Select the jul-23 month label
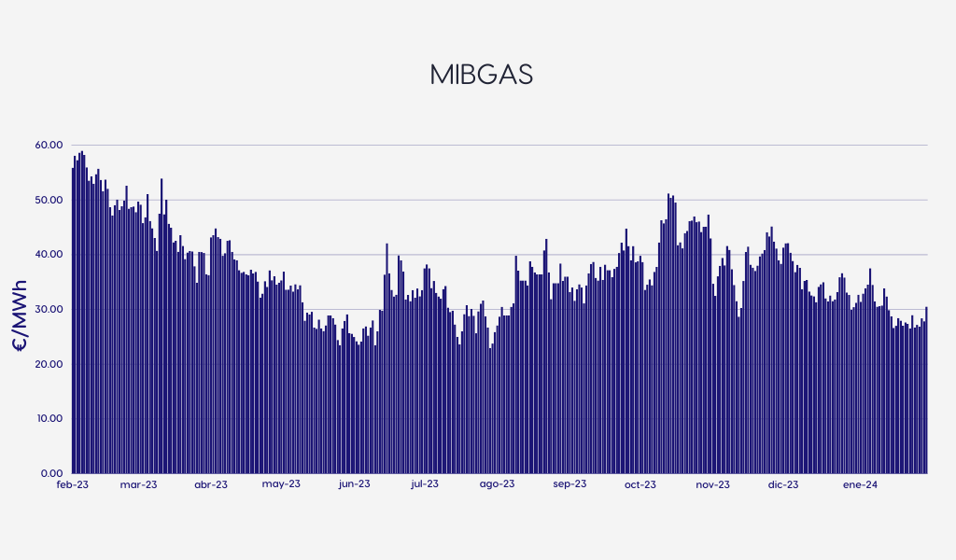Screen dimensions: 956x560 [x=424, y=484]
